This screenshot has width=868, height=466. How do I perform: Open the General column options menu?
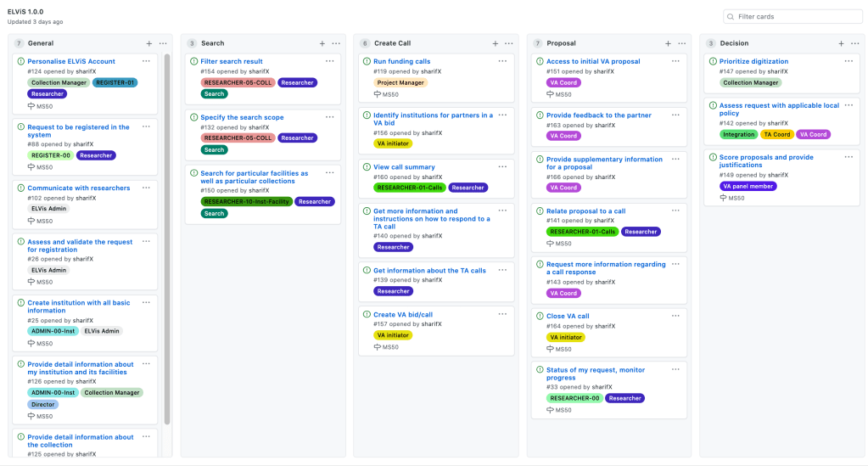click(x=163, y=43)
